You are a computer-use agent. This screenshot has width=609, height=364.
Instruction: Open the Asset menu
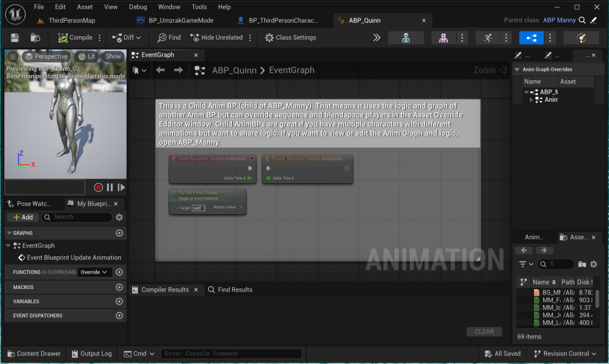pos(84,7)
